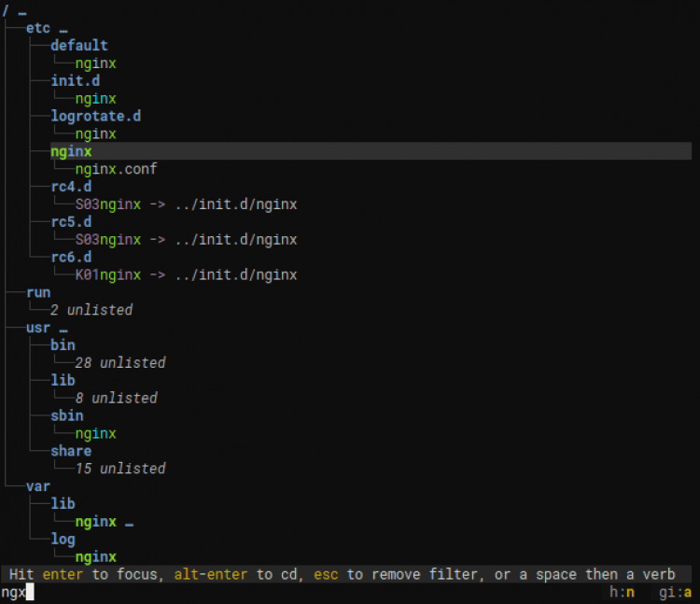Select the lib directory under var
This screenshot has height=604, width=700.
tap(63, 503)
